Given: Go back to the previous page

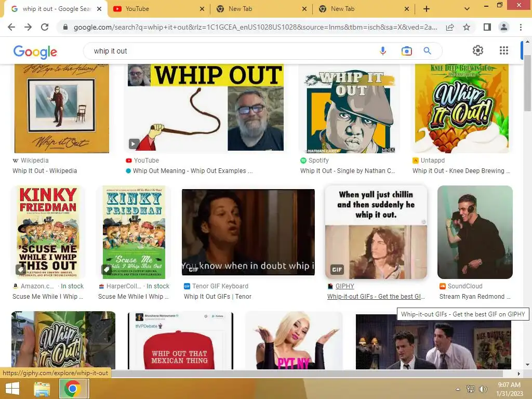Looking at the screenshot, I should pyautogui.click(x=11, y=27).
